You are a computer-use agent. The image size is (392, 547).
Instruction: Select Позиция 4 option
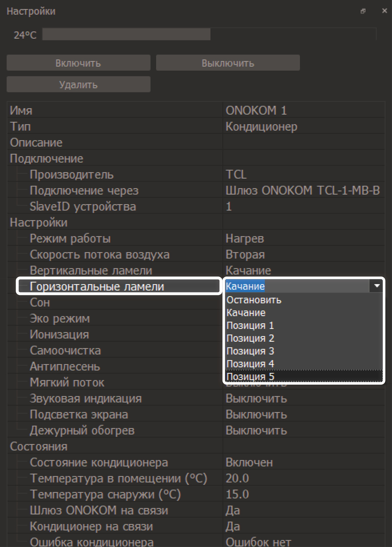(250, 364)
